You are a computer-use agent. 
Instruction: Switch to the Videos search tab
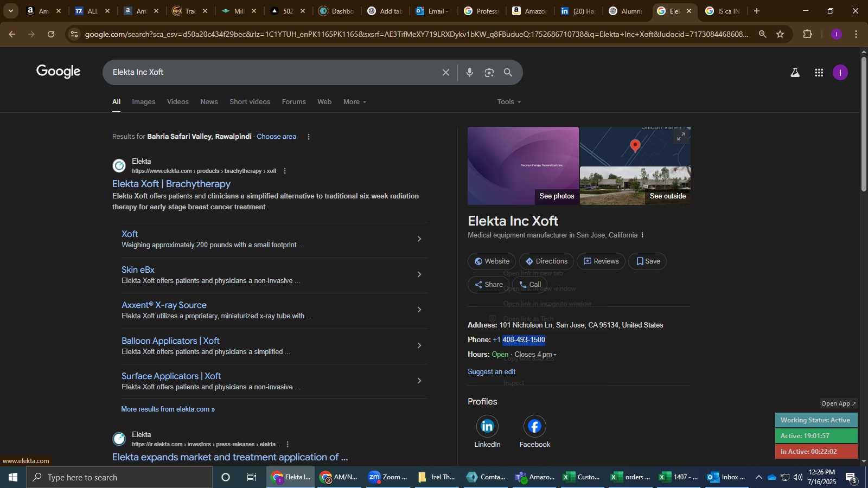click(178, 102)
